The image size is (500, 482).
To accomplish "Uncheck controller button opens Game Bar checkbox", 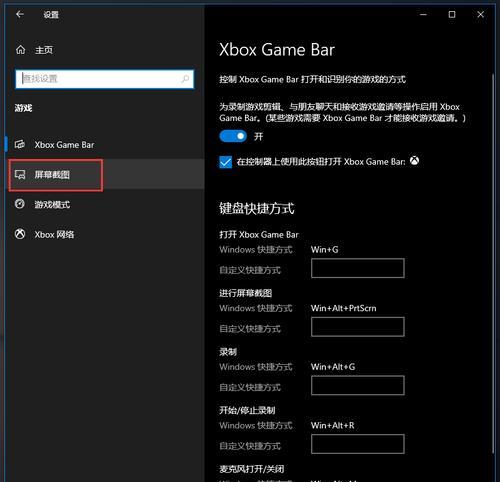I will pos(225,162).
